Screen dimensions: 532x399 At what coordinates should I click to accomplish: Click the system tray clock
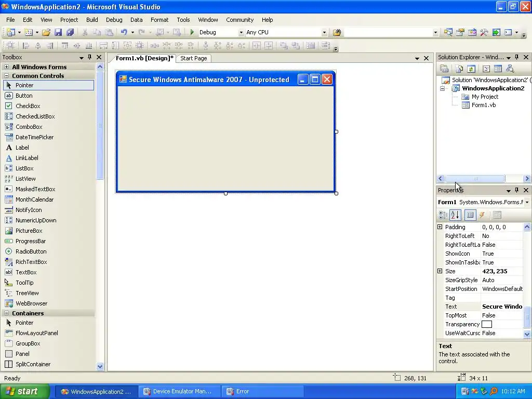click(x=513, y=391)
